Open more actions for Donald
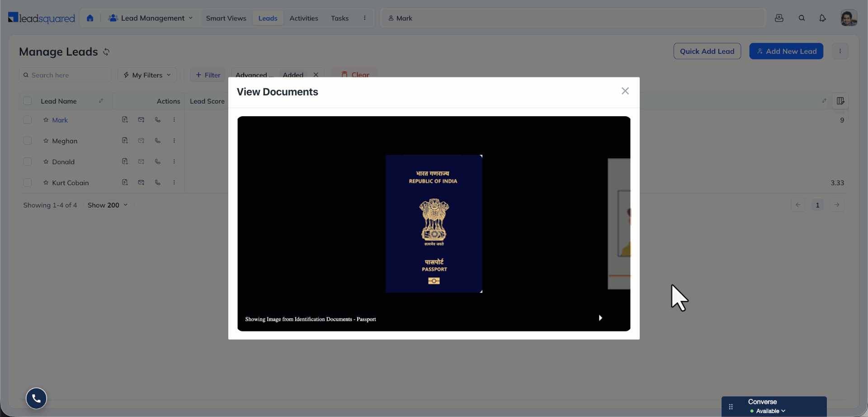Viewport: 868px width, 417px height. (x=174, y=161)
